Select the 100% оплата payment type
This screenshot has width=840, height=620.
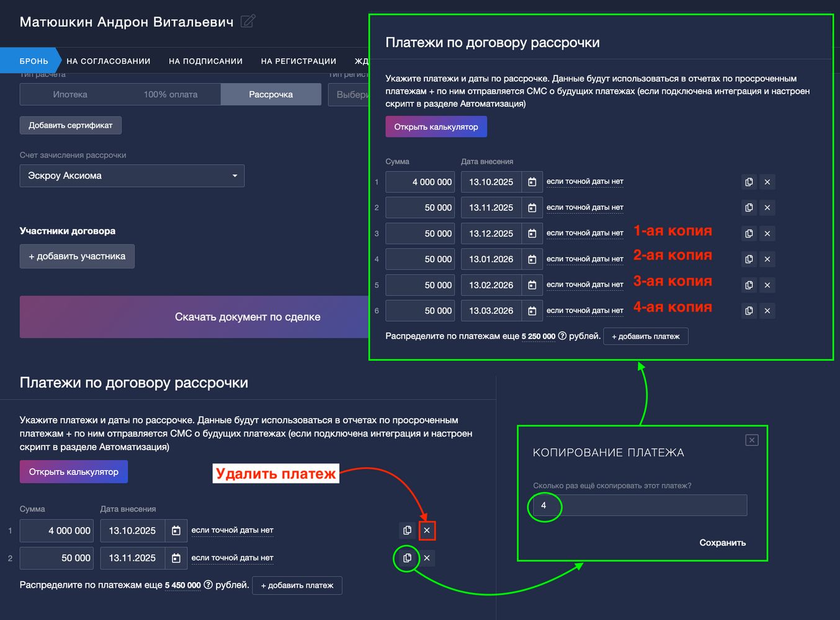pos(171,94)
